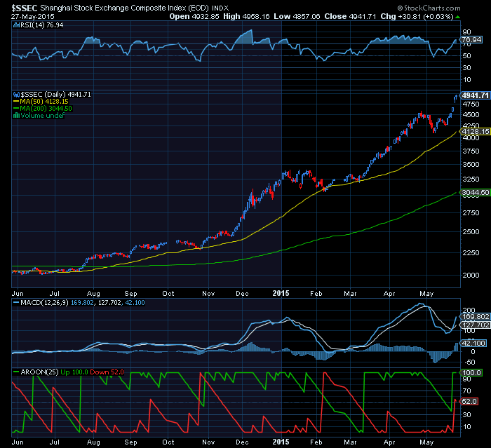The image size is (491, 448).
Task: Click the MA(50) 4128.15 legend label
Action: coord(43,102)
